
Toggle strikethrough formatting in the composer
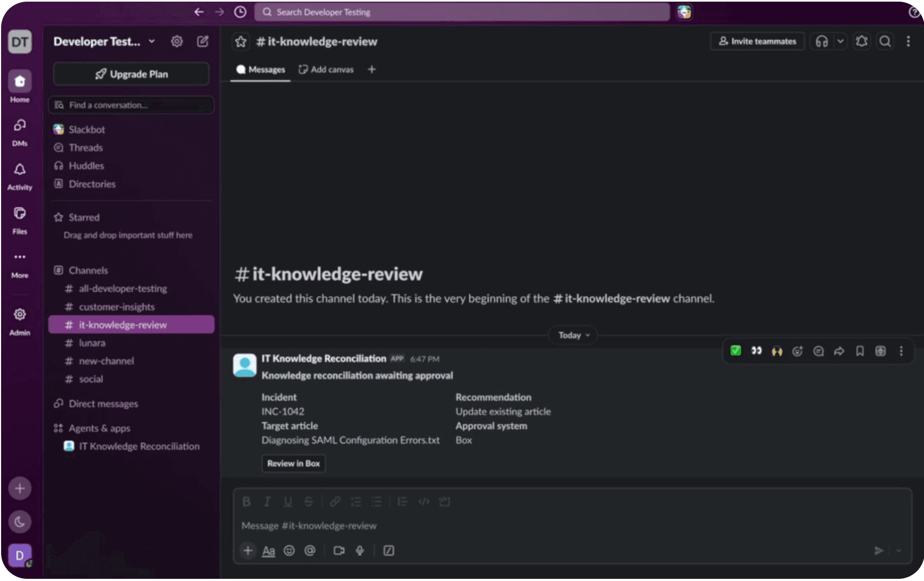(309, 502)
